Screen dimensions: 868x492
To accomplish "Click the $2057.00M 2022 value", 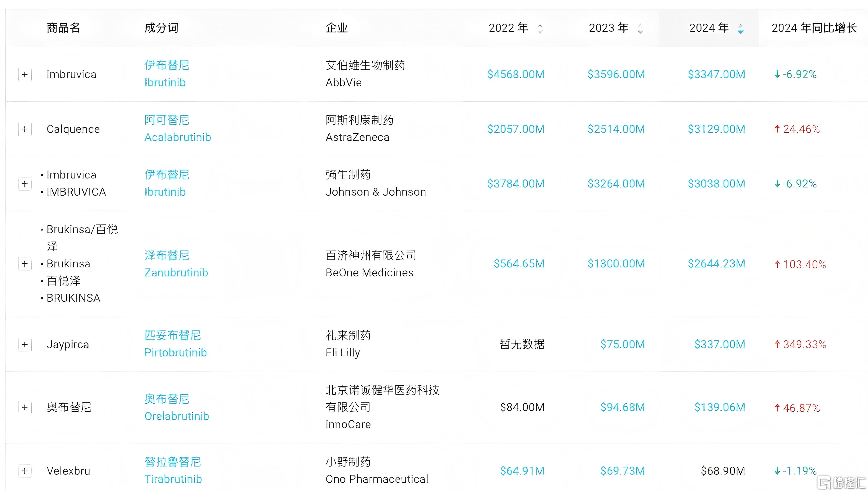I will coord(516,129).
